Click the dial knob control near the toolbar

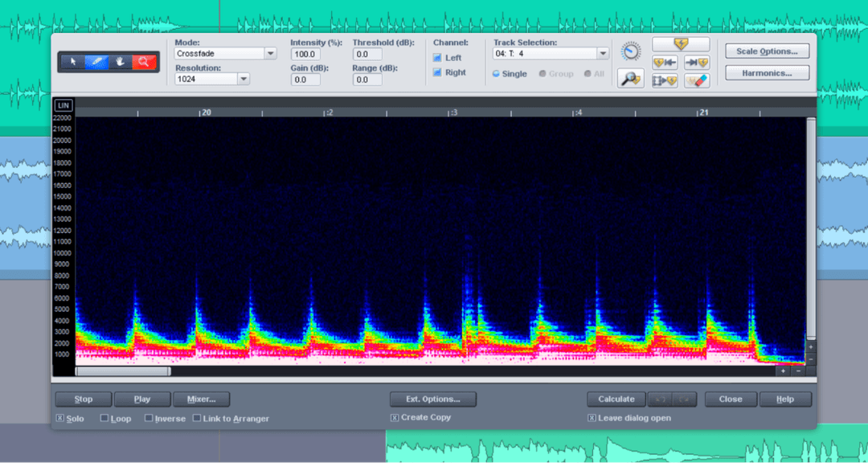632,50
